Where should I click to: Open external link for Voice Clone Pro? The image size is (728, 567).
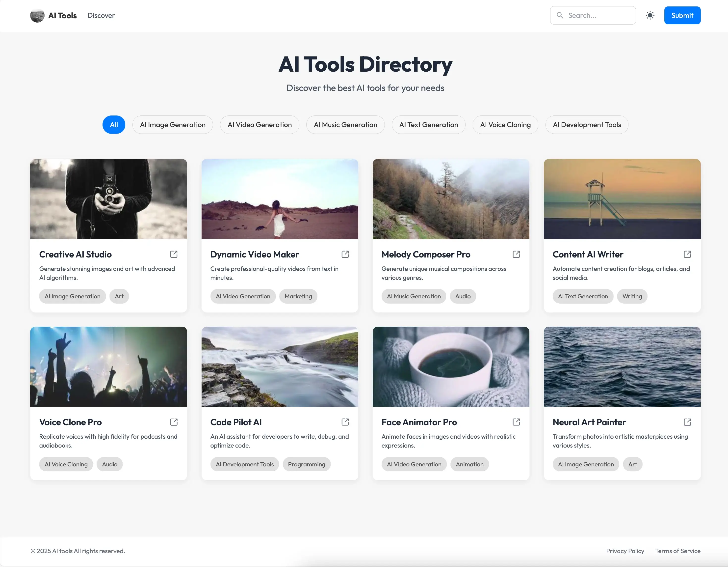[x=174, y=422]
